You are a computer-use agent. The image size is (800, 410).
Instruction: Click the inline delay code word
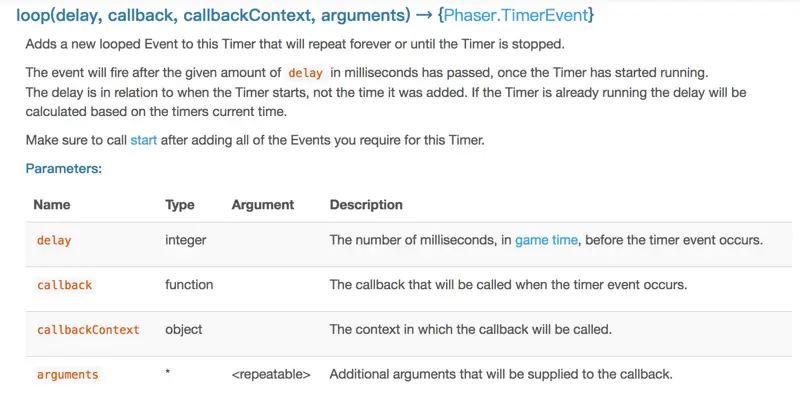[305, 73]
